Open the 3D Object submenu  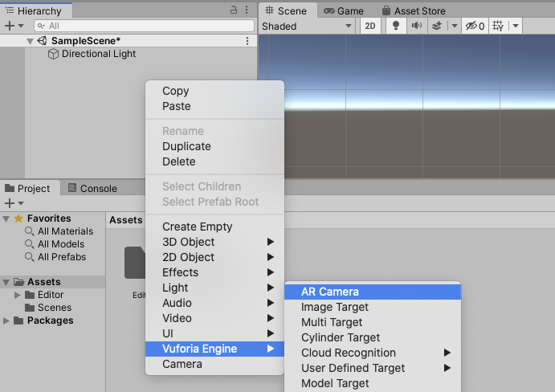(x=214, y=242)
